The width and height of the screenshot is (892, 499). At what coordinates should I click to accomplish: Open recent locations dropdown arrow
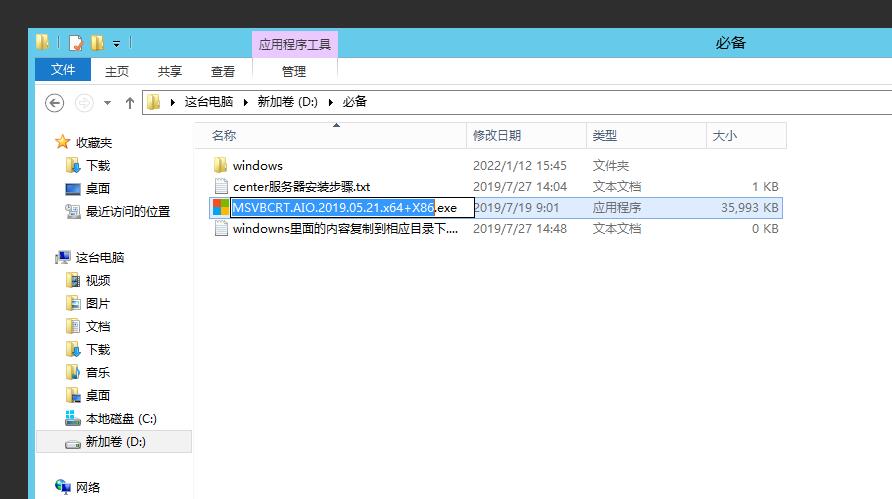(x=108, y=102)
